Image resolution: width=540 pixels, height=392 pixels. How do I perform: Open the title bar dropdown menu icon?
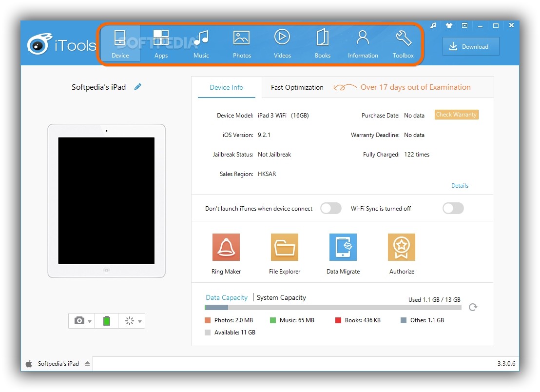[464, 25]
